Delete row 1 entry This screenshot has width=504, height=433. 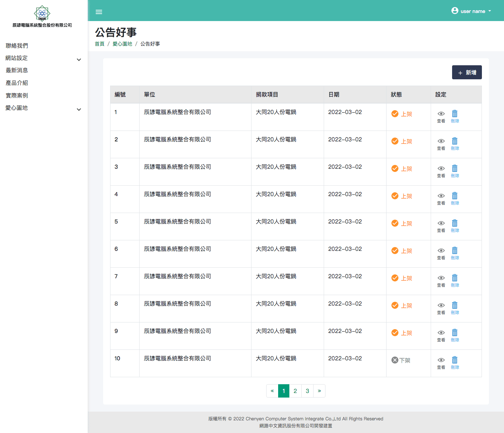455,116
